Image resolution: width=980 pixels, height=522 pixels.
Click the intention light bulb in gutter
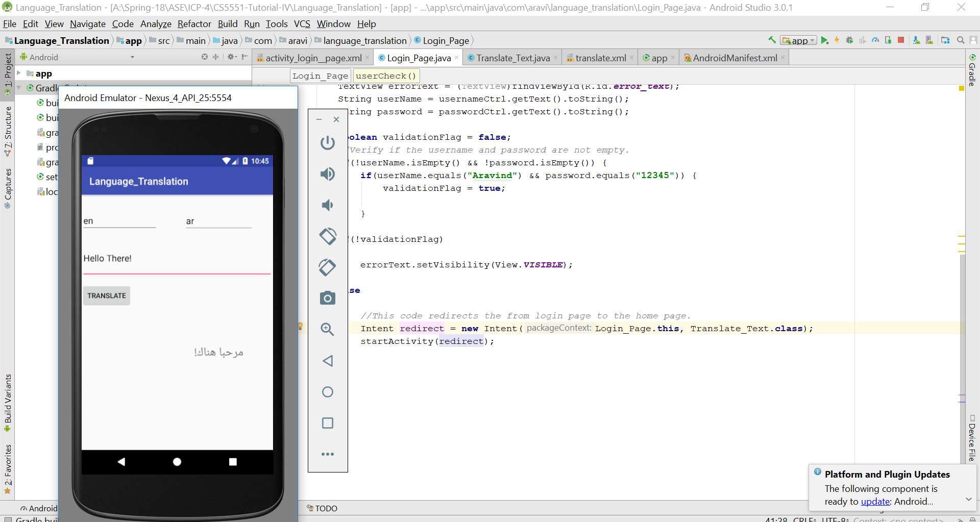point(300,326)
